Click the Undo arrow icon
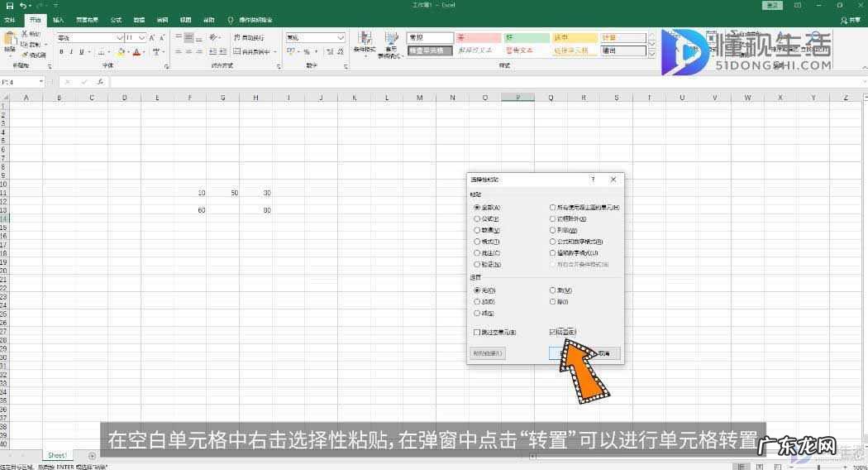868x470 pixels. 23,6
